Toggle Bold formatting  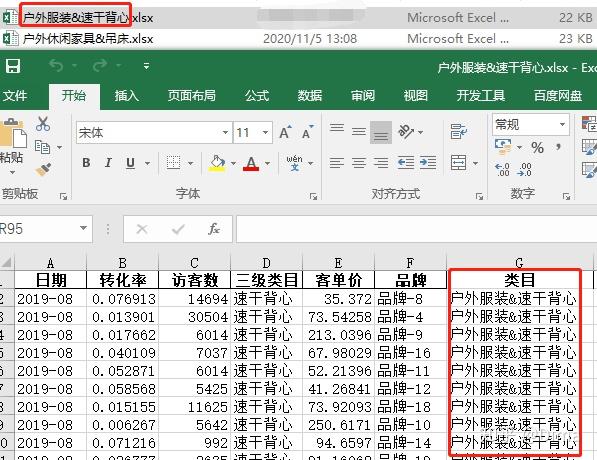(x=86, y=163)
